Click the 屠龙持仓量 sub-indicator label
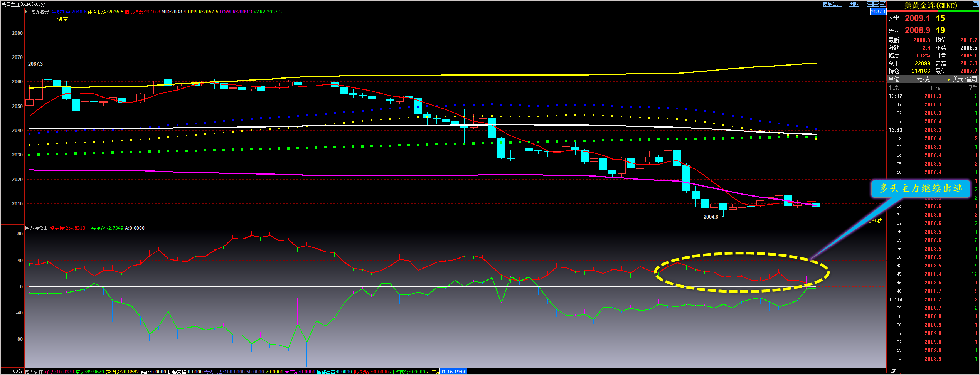980x375 pixels. [x=37, y=228]
